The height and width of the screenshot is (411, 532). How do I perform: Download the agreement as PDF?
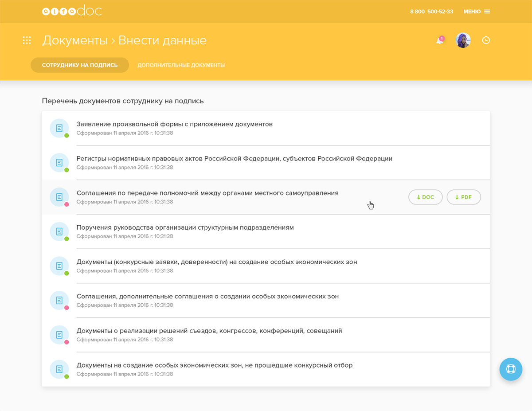(463, 197)
